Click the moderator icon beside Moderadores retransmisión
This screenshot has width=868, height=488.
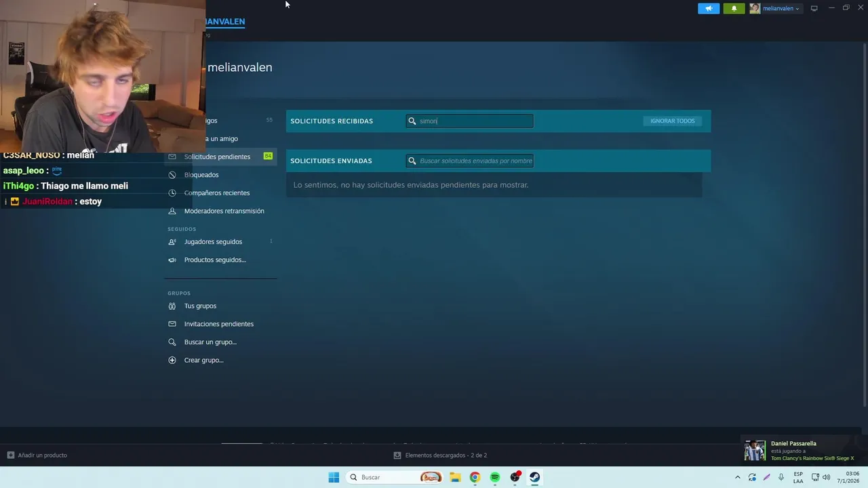click(172, 211)
